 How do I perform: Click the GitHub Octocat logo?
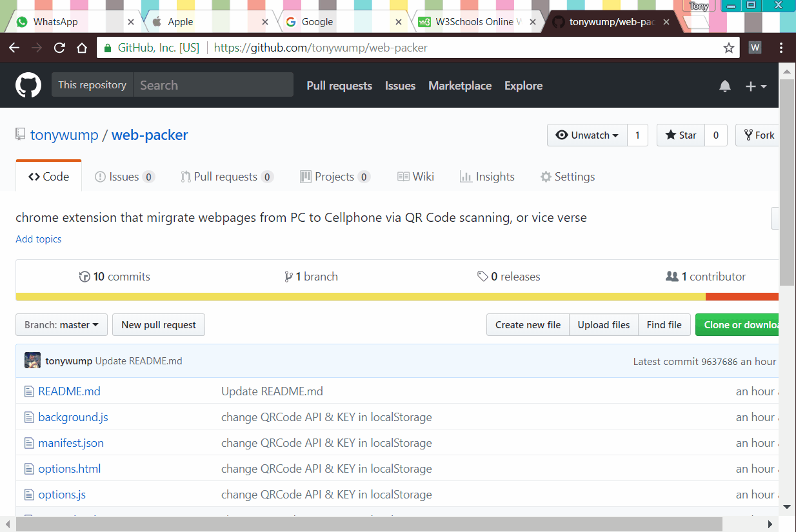point(28,84)
